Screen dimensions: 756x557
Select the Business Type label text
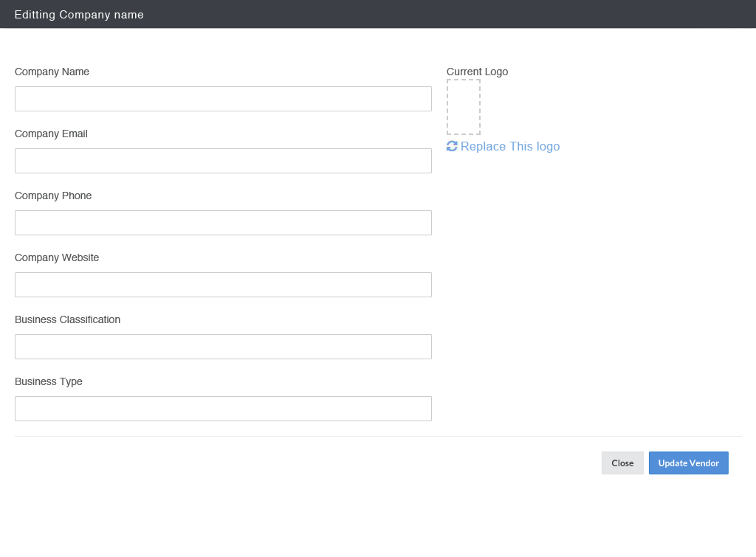pyautogui.click(x=49, y=381)
